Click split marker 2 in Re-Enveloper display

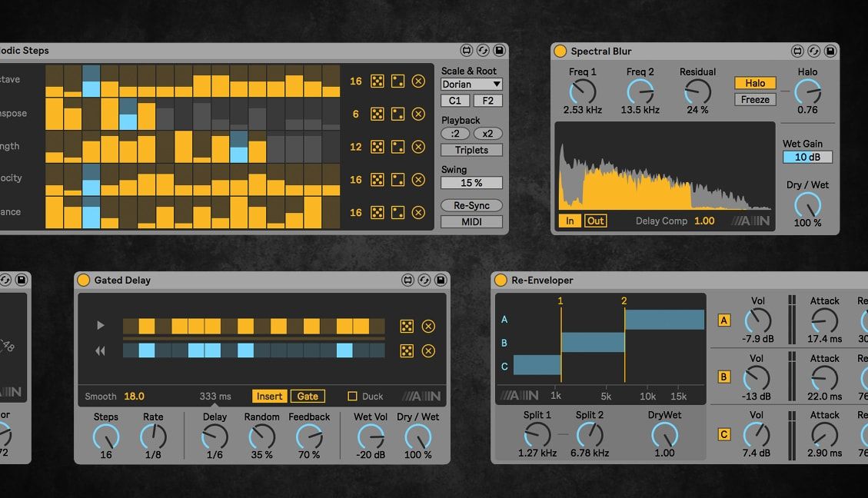point(624,340)
